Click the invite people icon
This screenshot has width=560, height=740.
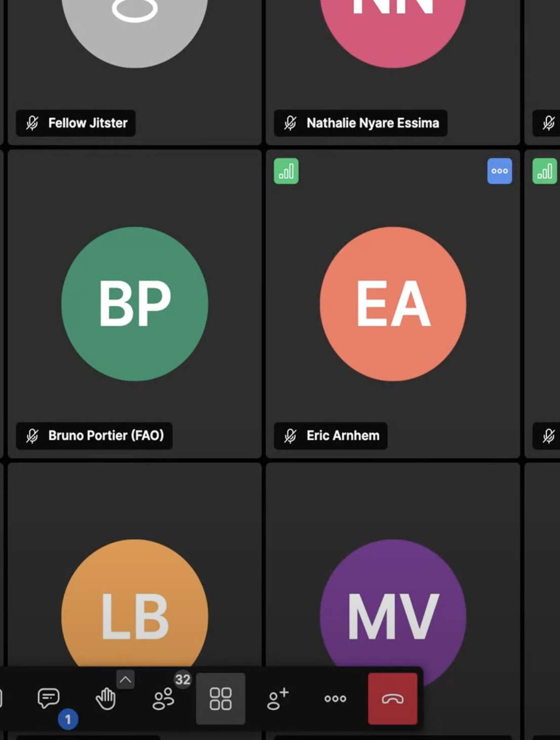click(x=278, y=699)
